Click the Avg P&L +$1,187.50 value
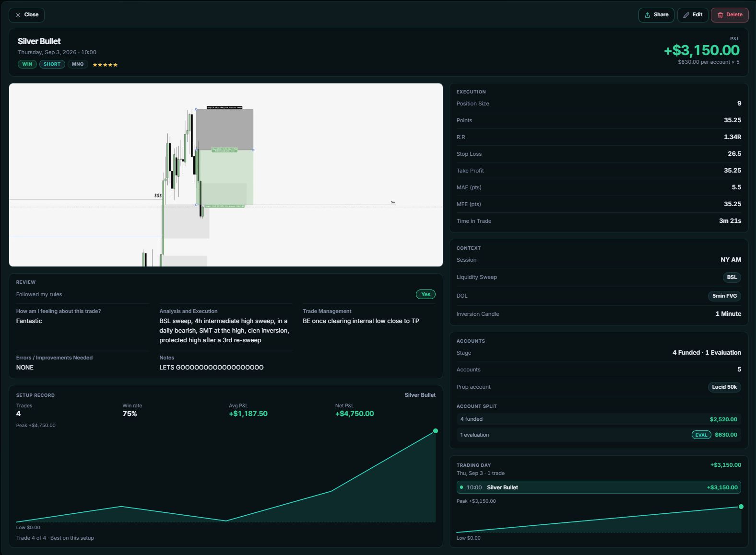This screenshot has height=555, width=756. click(x=248, y=414)
